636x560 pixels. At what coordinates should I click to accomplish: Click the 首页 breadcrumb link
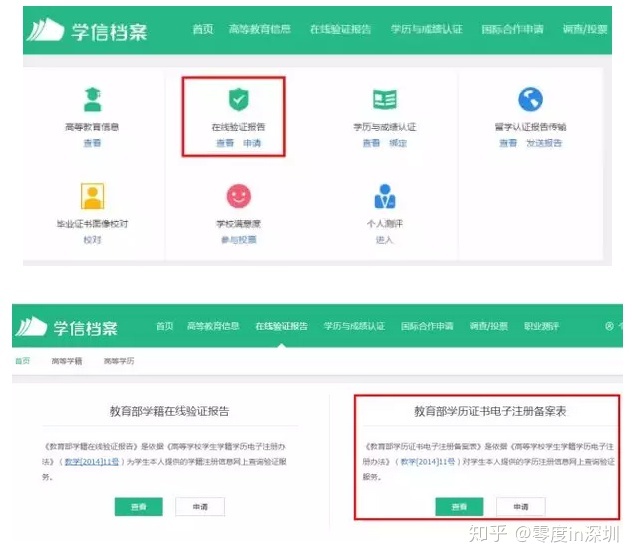23,360
